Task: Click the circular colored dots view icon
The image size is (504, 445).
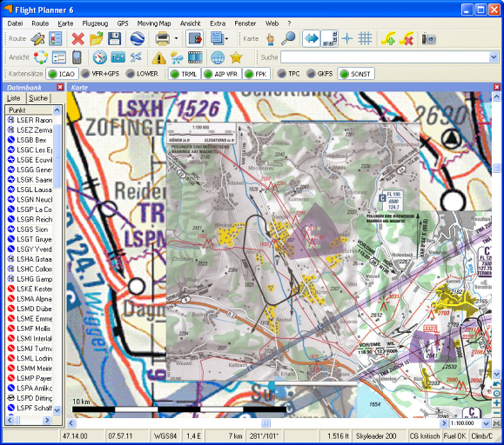Action: pyautogui.click(x=41, y=57)
